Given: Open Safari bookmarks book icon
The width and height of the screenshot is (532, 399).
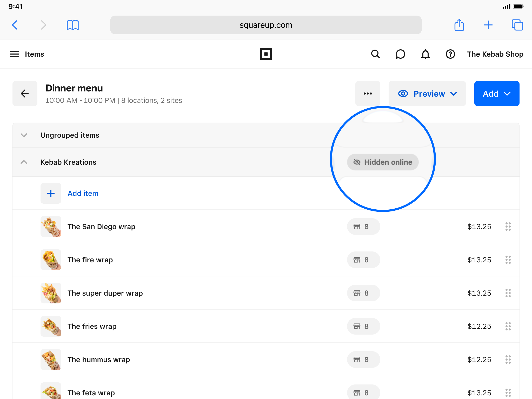Looking at the screenshot, I should click(72, 25).
